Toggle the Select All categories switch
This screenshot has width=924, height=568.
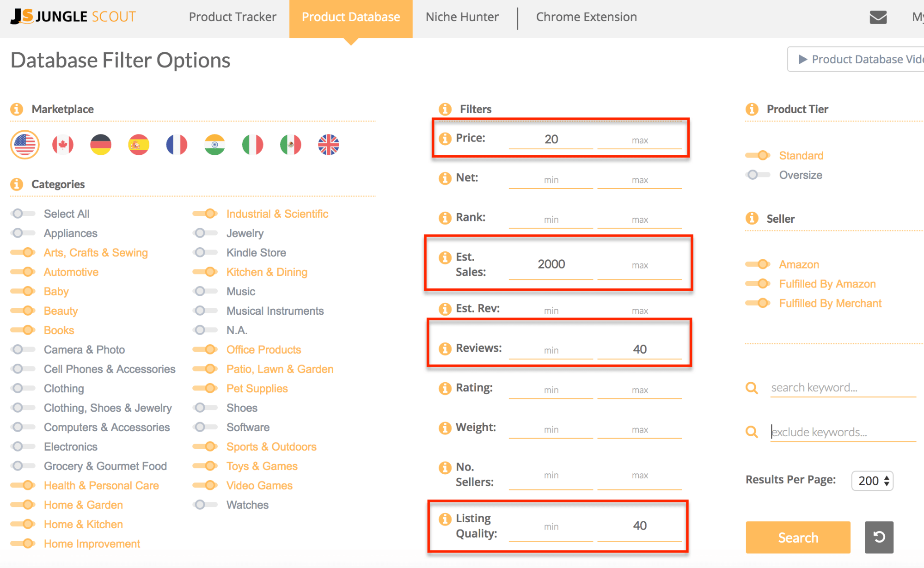23,214
